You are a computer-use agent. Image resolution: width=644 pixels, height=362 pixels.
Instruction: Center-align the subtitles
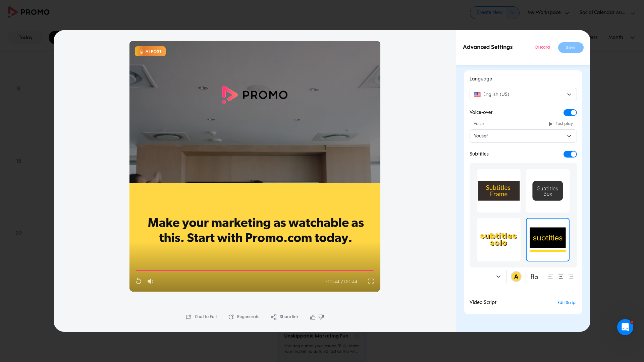click(x=561, y=277)
